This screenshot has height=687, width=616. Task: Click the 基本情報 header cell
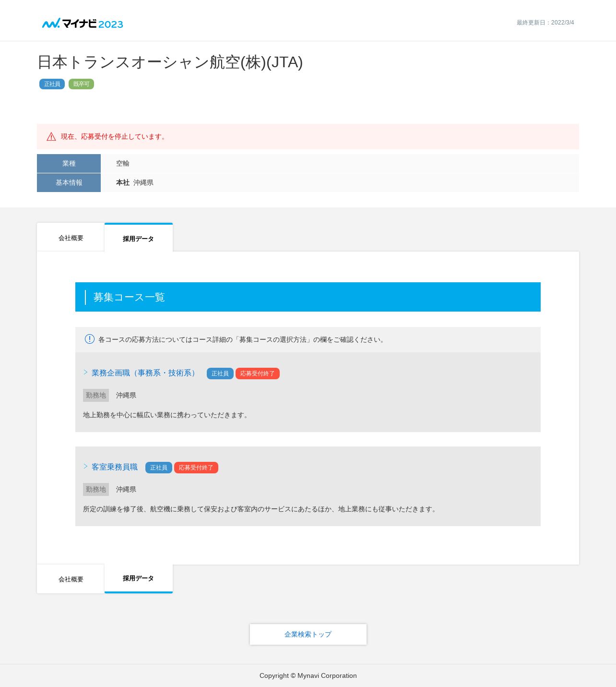(x=69, y=182)
